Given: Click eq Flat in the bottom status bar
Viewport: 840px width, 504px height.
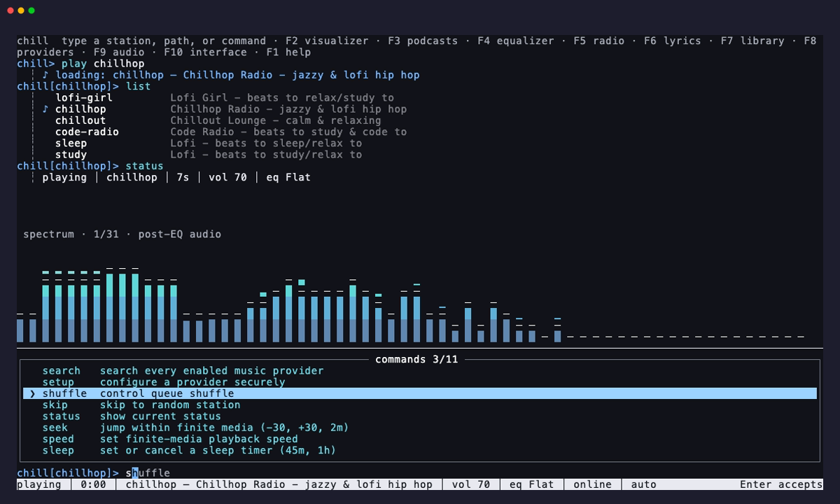Looking at the screenshot, I should click(531, 484).
